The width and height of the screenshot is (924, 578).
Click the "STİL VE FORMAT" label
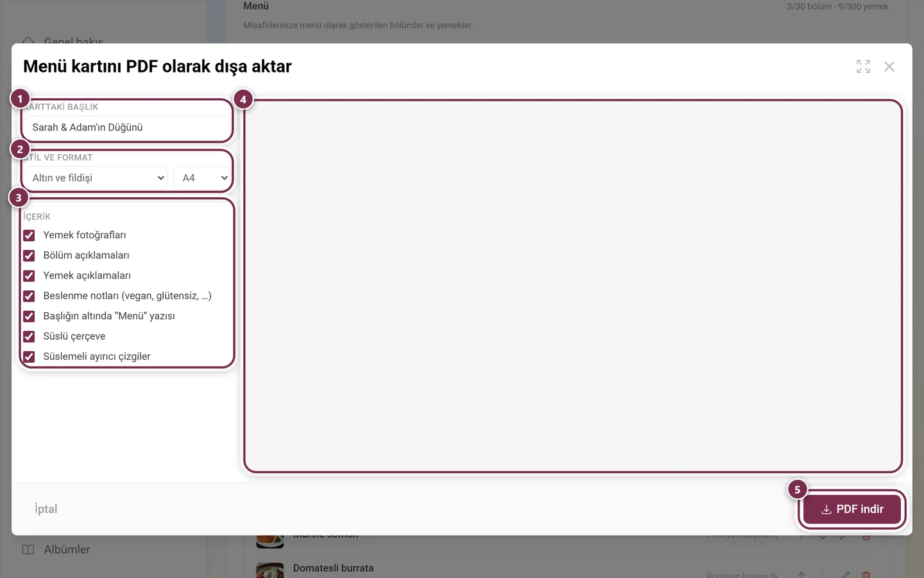pyautogui.click(x=58, y=157)
